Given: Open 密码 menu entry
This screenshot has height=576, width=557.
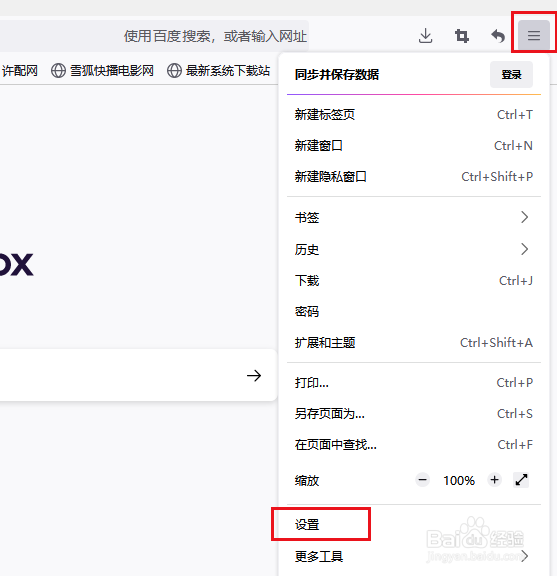Looking at the screenshot, I should pos(414,312).
